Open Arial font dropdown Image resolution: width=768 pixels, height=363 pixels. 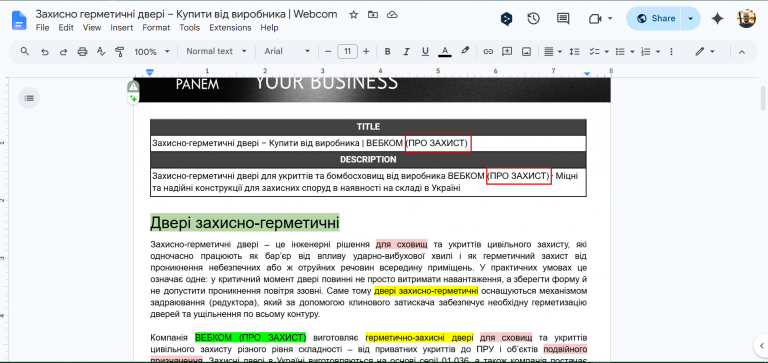[x=288, y=51]
